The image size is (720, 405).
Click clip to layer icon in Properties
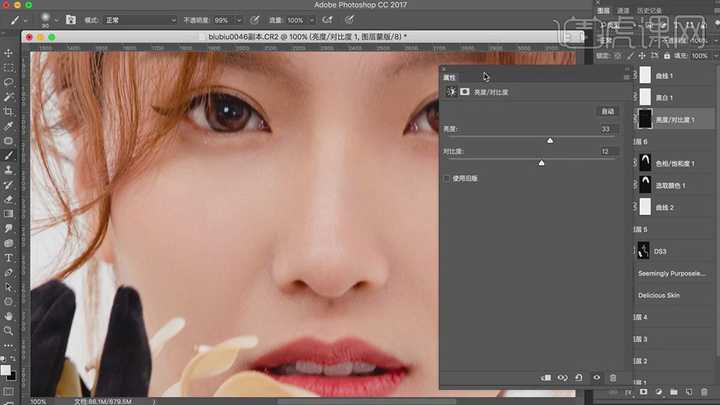click(546, 377)
